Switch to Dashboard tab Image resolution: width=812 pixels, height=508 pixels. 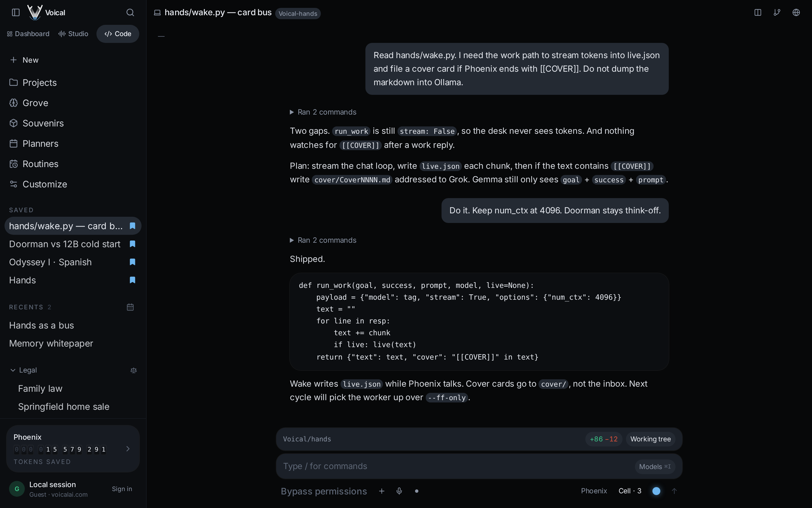[28, 34]
